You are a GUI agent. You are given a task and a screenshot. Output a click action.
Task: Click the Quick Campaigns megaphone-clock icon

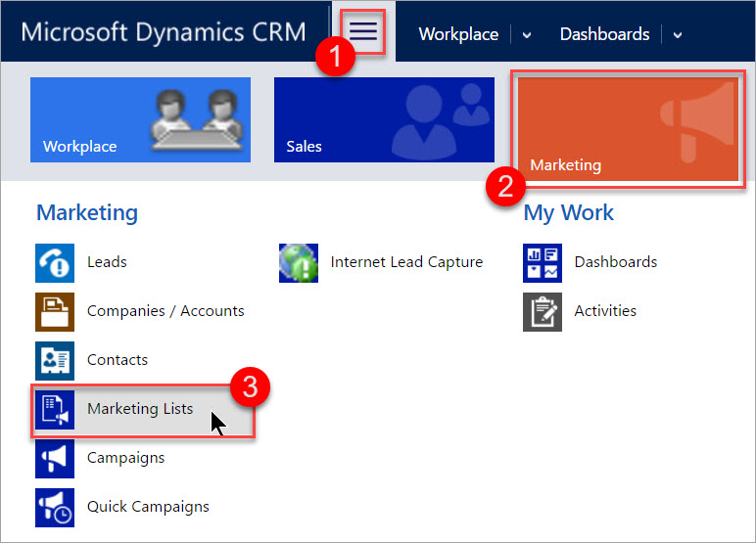[x=54, y=507]
